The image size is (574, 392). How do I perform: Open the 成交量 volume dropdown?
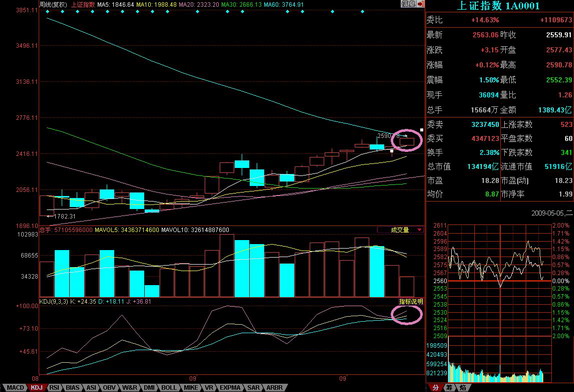click(402, 230)
